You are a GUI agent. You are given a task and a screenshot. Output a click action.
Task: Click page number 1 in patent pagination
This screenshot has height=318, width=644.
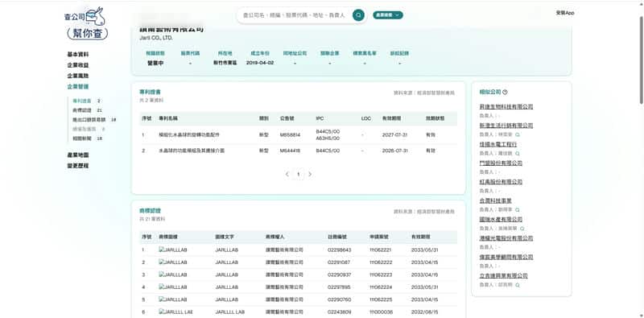tap(298, 174)
